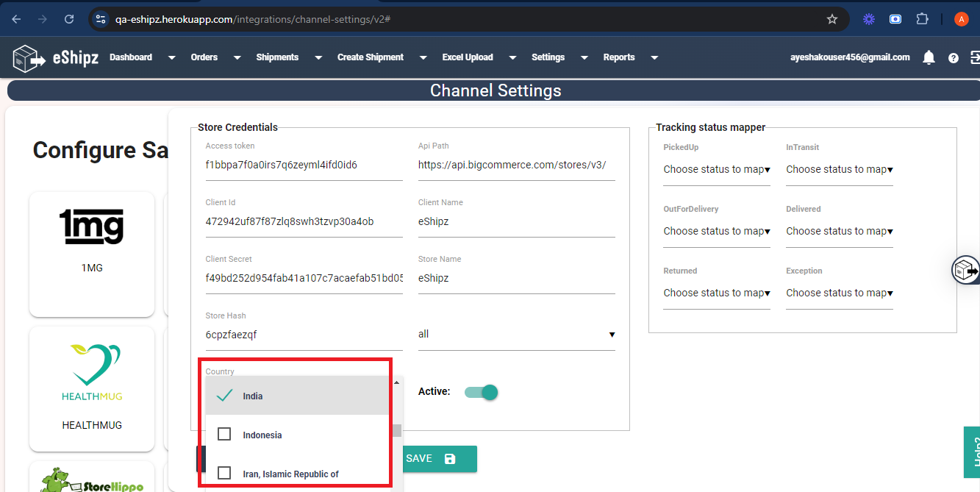The width and height of the screenshot is (980, 492).
Task: Open the Reports menu
Action: (x=619, y=57)
